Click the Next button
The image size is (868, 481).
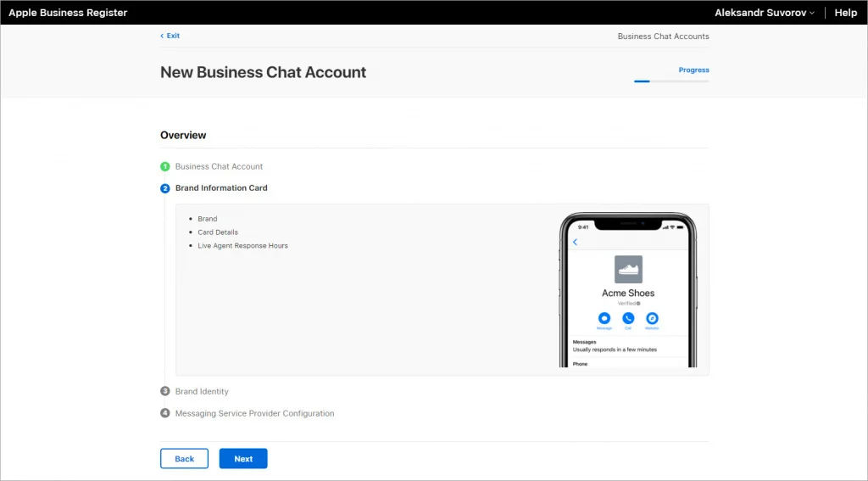pyautogui.click(x=243, y=458)
